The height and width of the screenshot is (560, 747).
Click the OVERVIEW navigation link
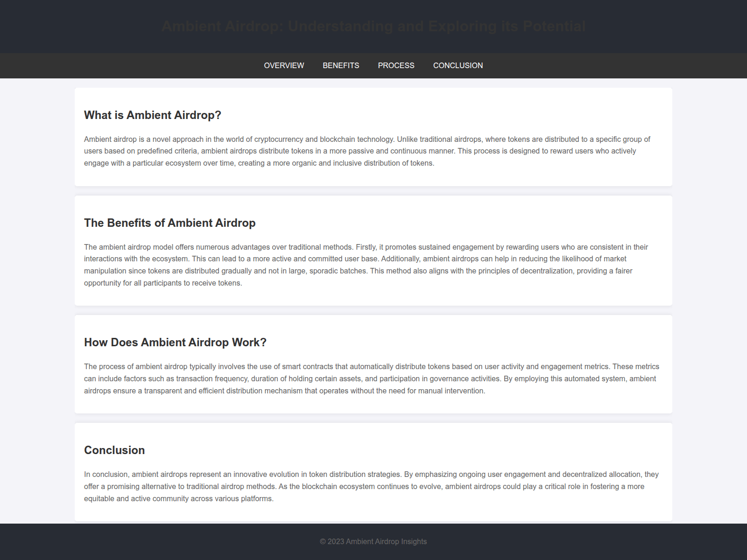tap(283, 65)
